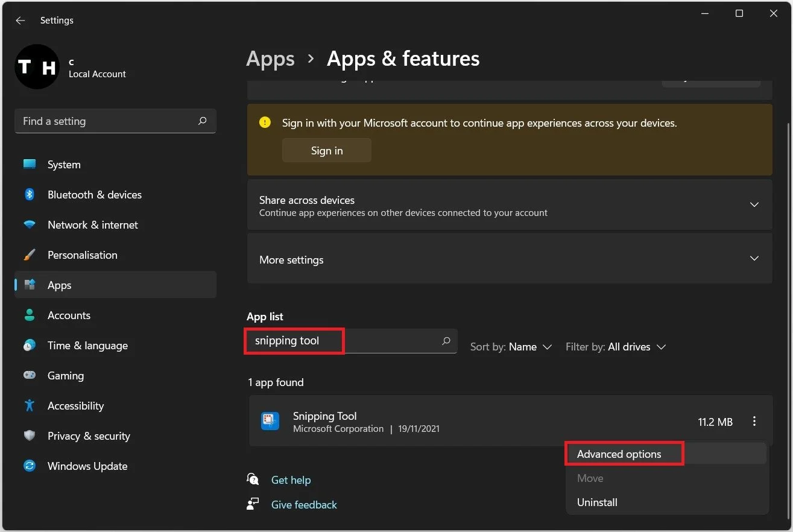This screenshot has width=793, height=532.
Task: Expand the Share across devices section
Action: (x=754, y=204)
